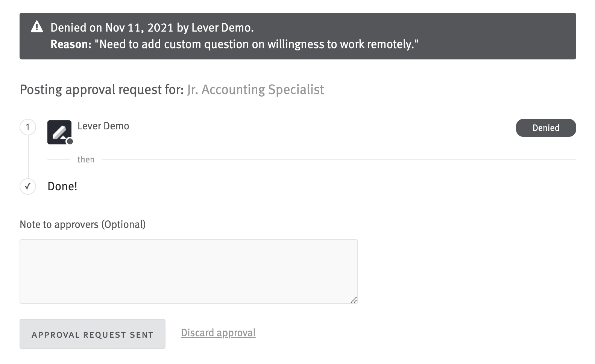Click the numbered step 1 circle
This screenshot has width=595, height=364.
(x=27, y=127)
